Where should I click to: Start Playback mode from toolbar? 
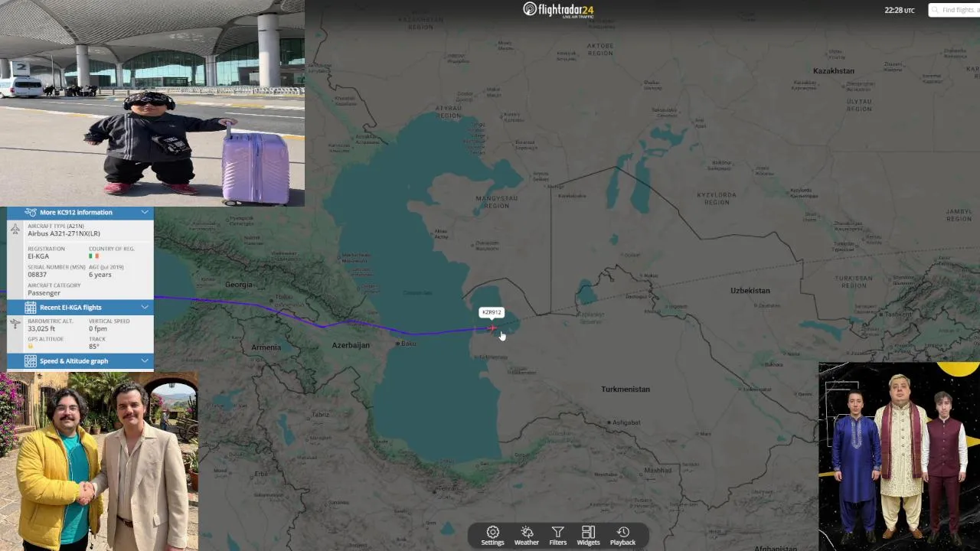[622, 536]
